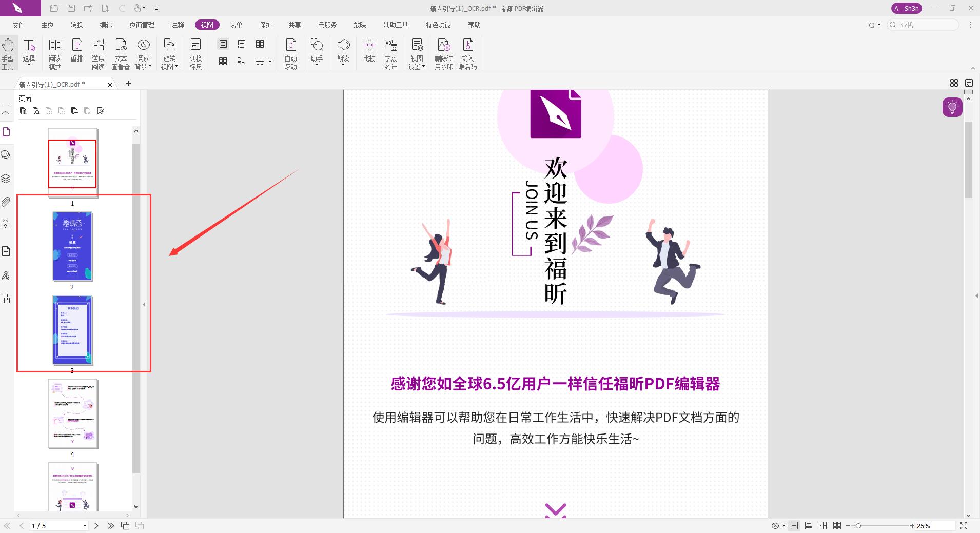Expand the 视图设置 view settings dropdown
This screenshot has height=533, width=980.
point(417,52)
